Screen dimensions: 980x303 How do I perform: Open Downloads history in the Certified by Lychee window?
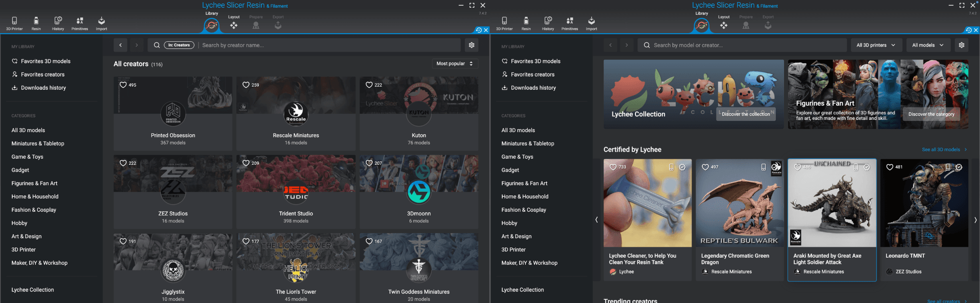pos(529,88)
